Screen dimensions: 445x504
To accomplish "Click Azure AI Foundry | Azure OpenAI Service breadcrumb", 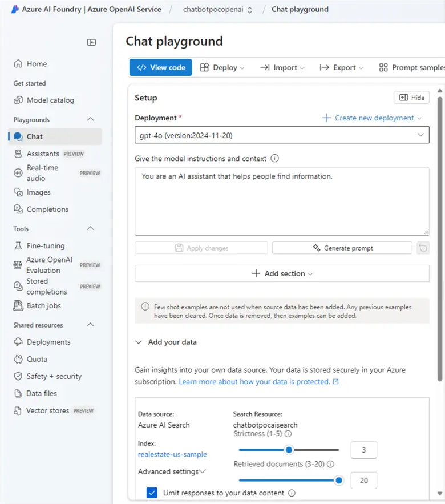I will (92, 9).
